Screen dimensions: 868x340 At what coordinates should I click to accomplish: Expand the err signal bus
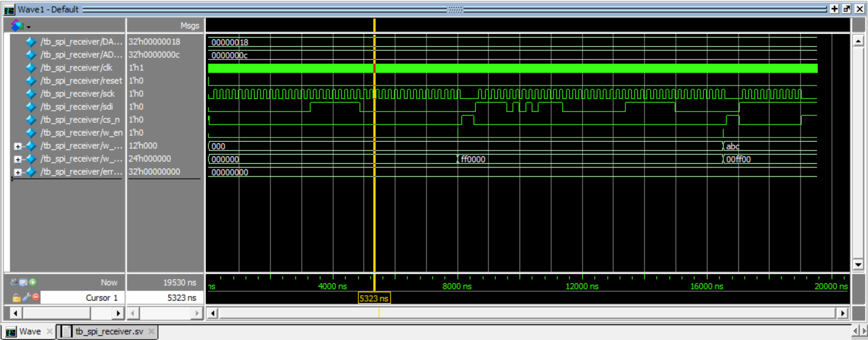17,172
